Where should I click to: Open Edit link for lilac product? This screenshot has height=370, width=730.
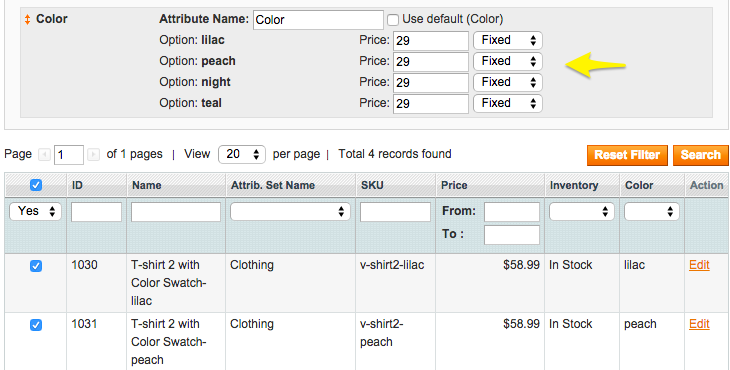[x=699, y=265]
